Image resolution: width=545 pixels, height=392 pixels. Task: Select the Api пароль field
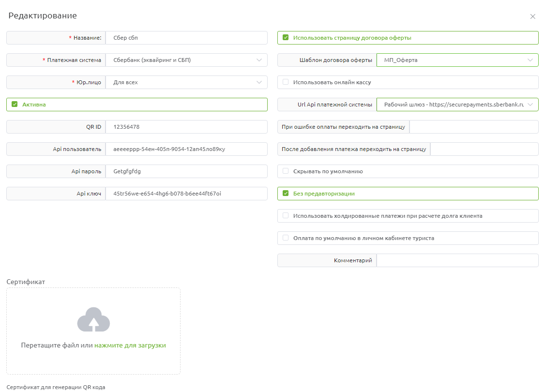pyautogui.click(x=187, y=171)
